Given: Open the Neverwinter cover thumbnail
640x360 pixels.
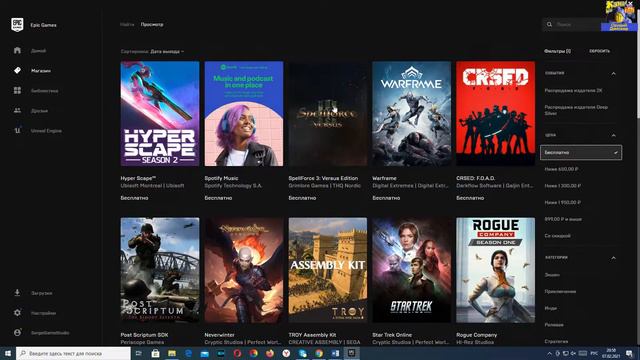Looking at the screenshot, I should [244, 270].
